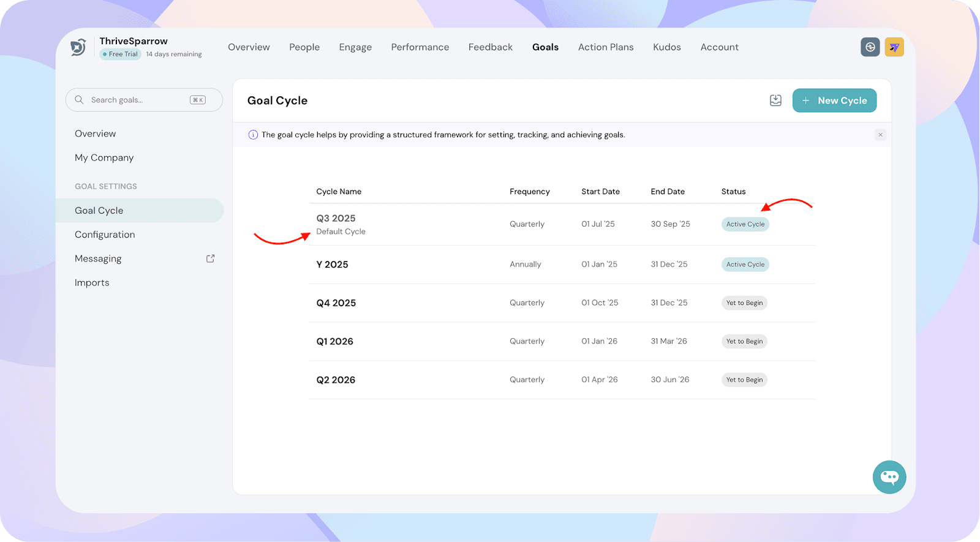This screenshot has height=542, width=980.
Task: Click the ThriveSparrow logo icon
Action: (78, 47)
